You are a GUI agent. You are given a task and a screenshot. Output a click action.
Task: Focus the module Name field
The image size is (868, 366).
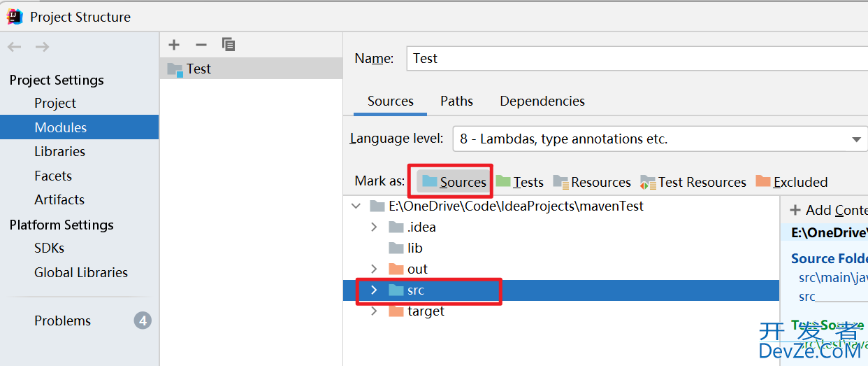(x=636, y=59)
